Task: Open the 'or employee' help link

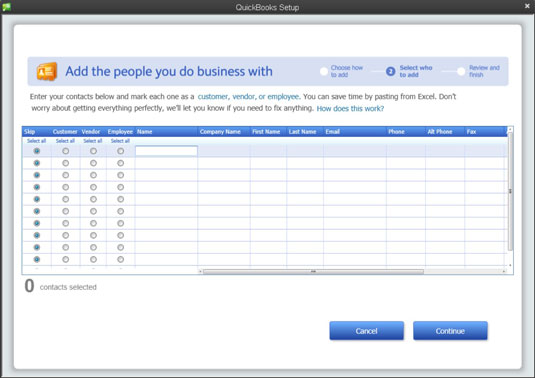Action: point(279,97)
